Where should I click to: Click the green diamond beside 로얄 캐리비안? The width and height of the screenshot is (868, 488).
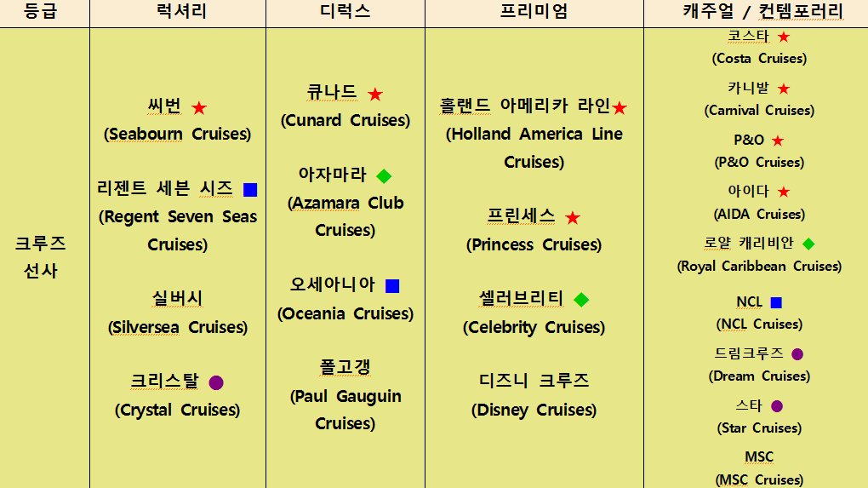click(808, 244)
